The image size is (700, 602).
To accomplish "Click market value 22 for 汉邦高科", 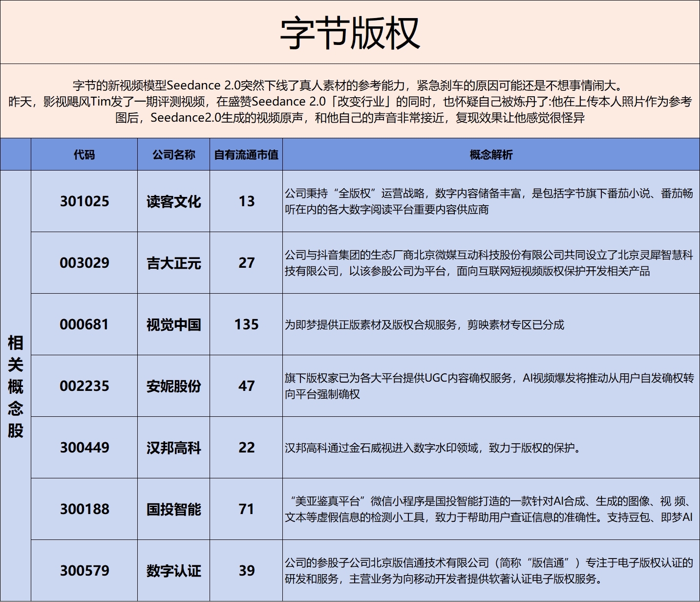I will coord(246,448).
